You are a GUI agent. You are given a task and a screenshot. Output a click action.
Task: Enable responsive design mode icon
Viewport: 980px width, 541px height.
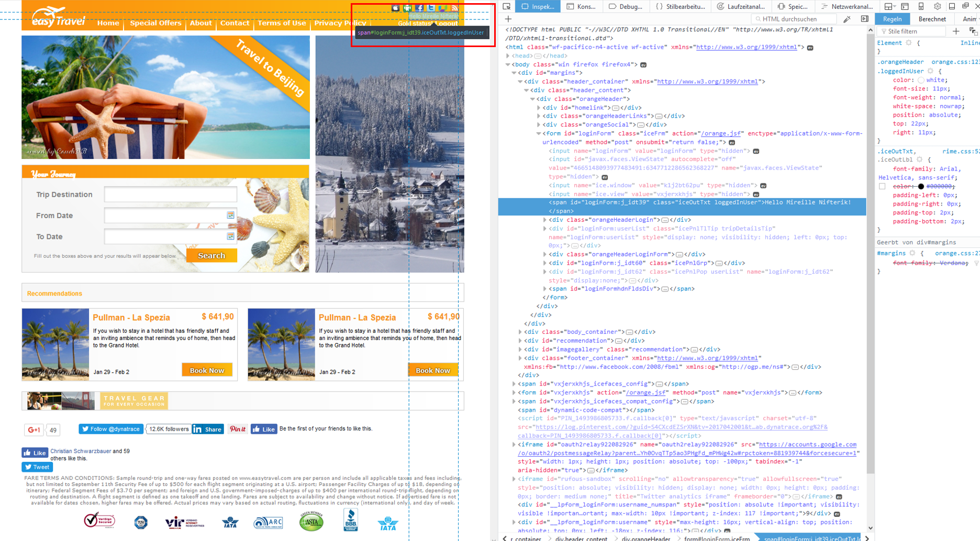point(921,6)
